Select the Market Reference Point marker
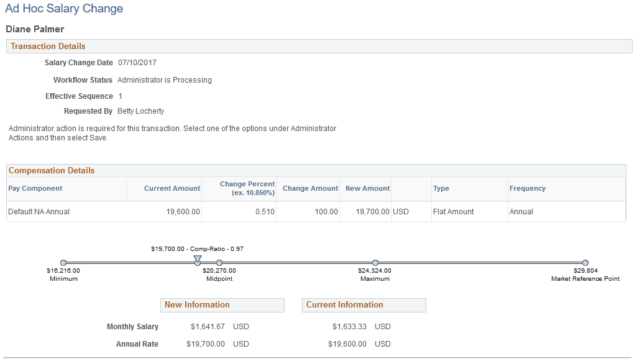 (x=585, y=263)
